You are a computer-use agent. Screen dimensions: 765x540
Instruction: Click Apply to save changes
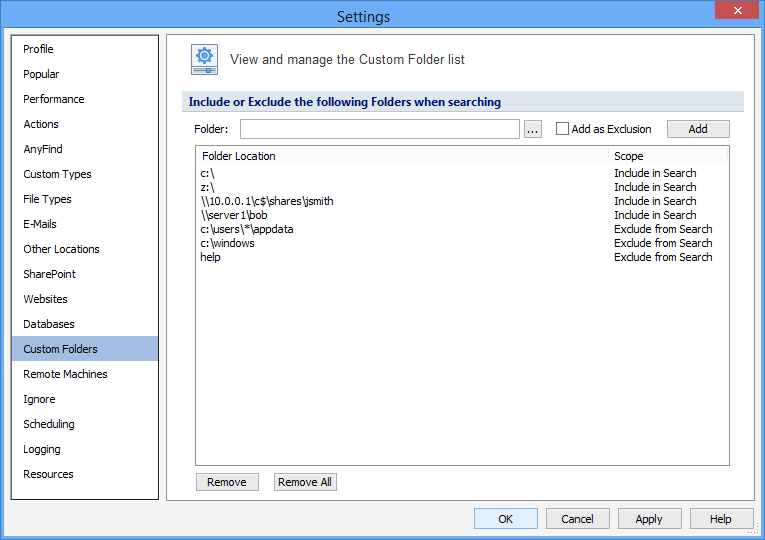(648, 519)
